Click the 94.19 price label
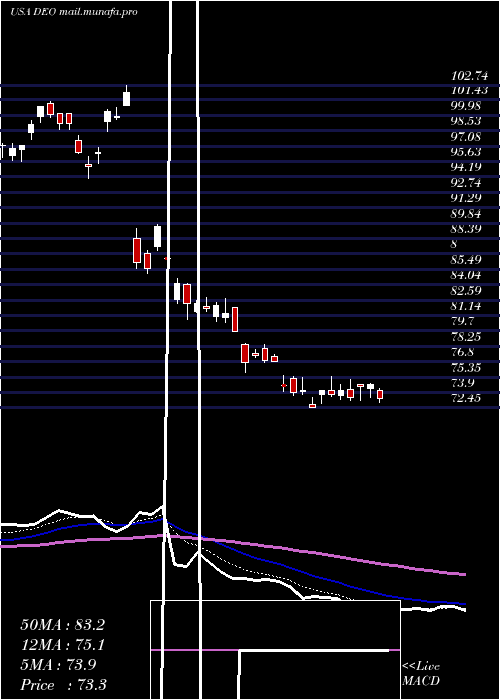Viewport: 500px width, 700px height. 466,167
